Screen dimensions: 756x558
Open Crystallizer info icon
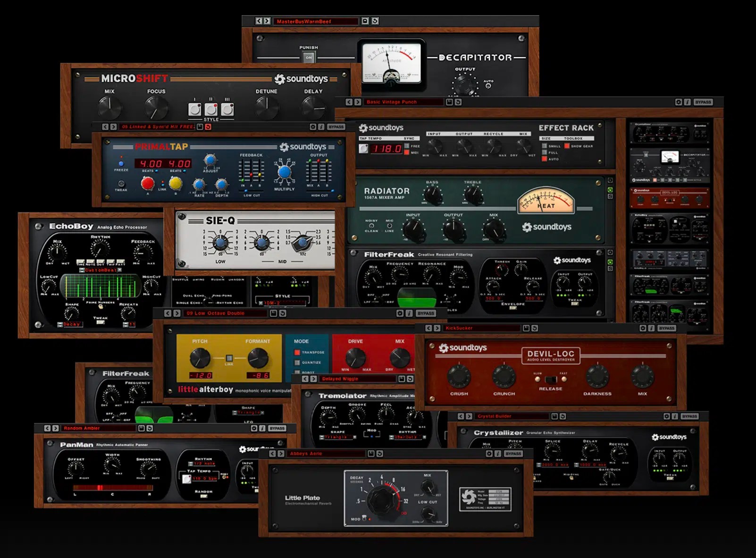(x=675, y=416)
